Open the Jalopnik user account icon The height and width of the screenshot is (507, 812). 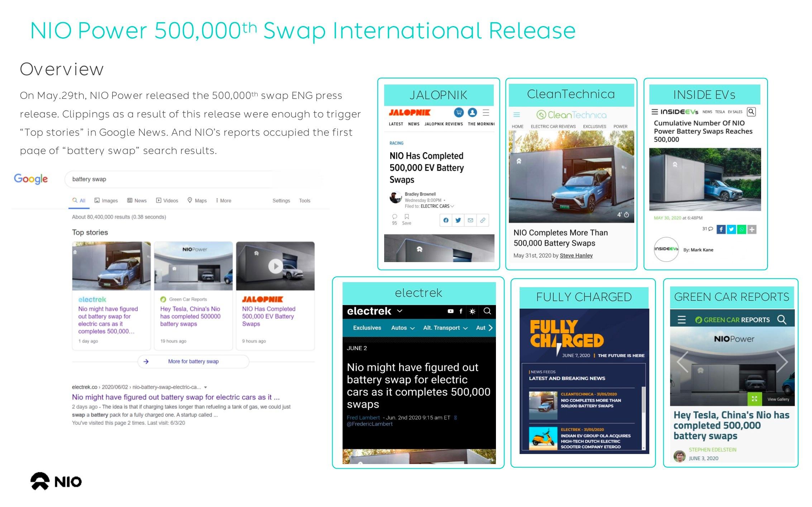click(472, 112)
